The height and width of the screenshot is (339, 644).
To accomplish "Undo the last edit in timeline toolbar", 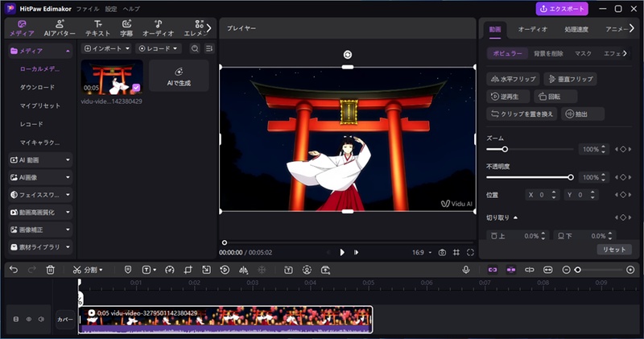I will pos(14,270).
